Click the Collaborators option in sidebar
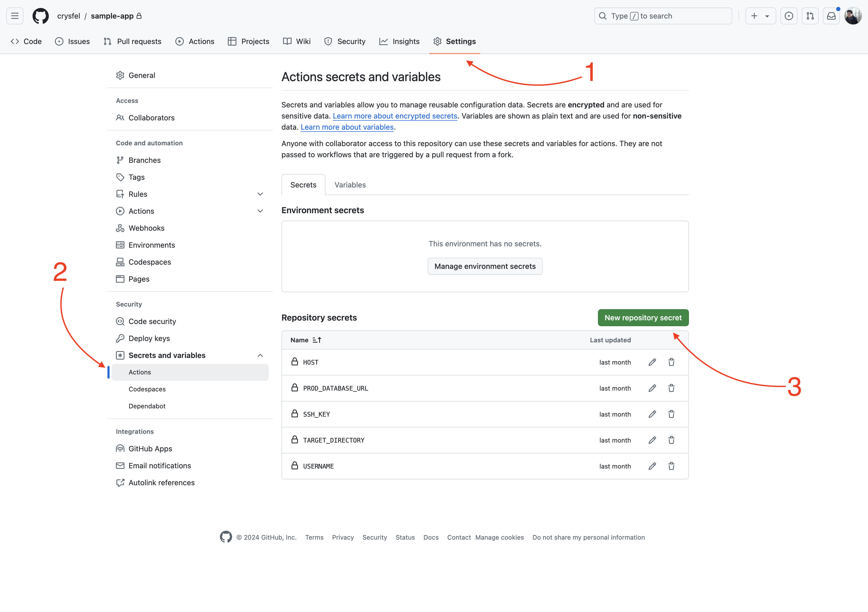Screen dimensions: 868x612 click(x=152, y=117)
